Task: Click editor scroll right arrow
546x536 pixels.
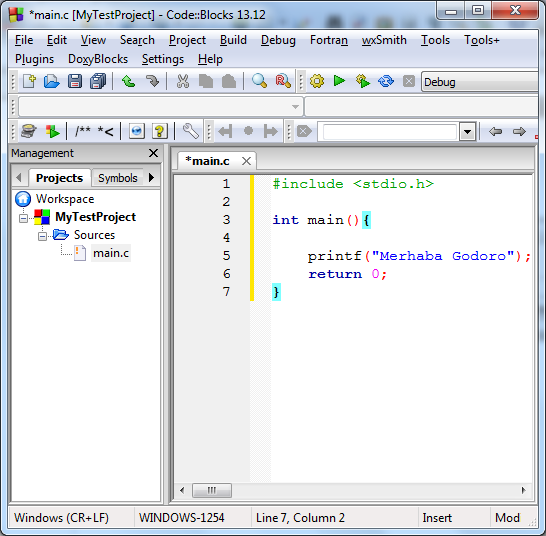Action: click(524, 490)
